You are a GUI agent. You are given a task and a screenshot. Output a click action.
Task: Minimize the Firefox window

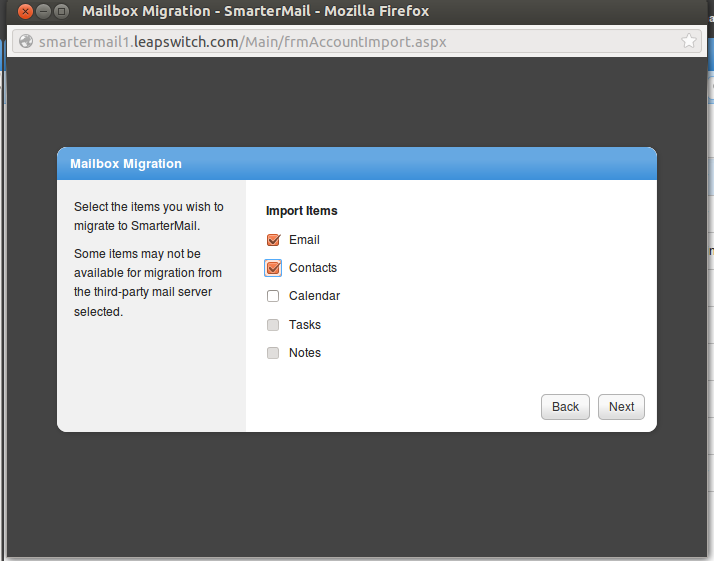point(43,11)
